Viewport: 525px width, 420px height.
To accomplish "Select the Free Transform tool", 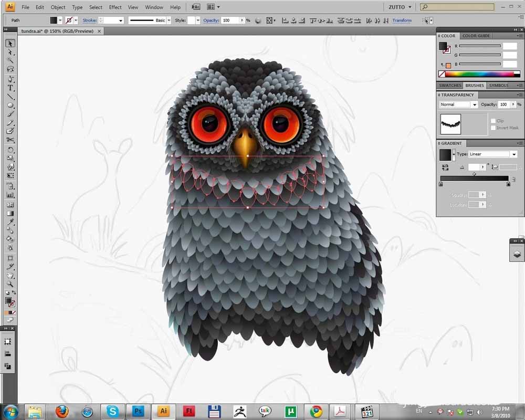I will (10, 175).
